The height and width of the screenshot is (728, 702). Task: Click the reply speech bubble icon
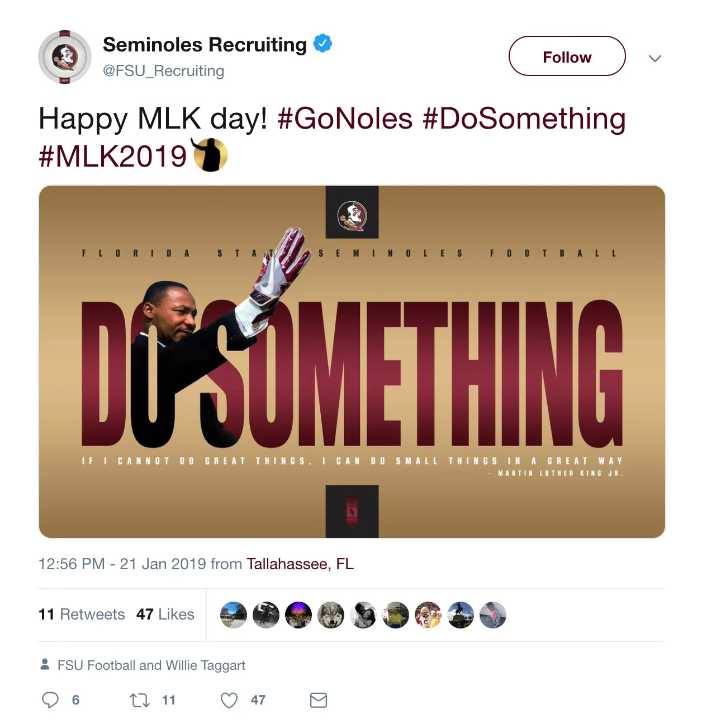pos(51,700)
